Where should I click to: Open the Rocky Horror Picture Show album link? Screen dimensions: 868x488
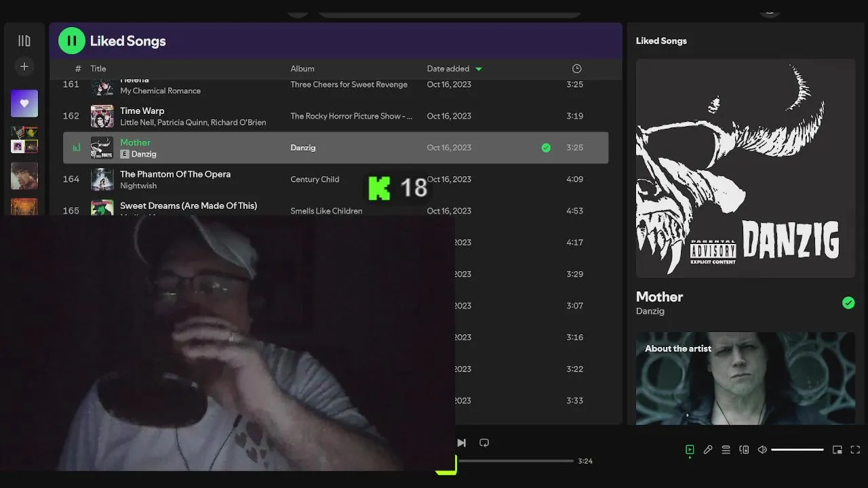coord(351,116)
